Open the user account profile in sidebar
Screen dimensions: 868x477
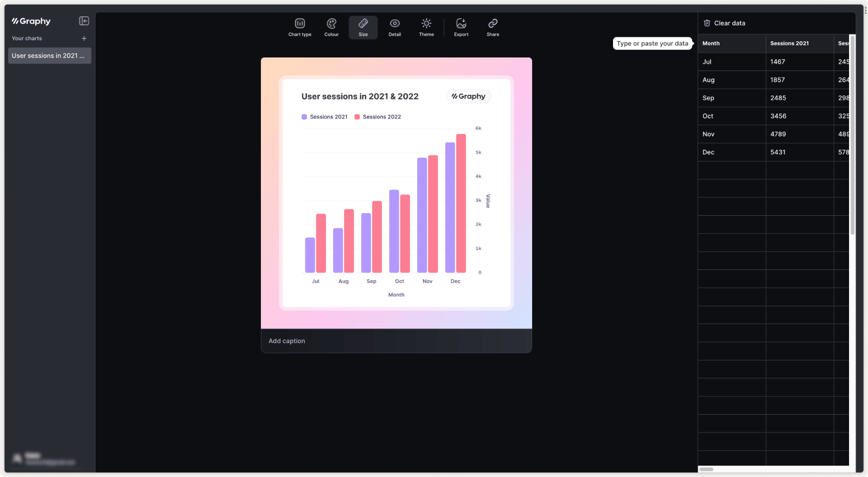tap(44, 459)
